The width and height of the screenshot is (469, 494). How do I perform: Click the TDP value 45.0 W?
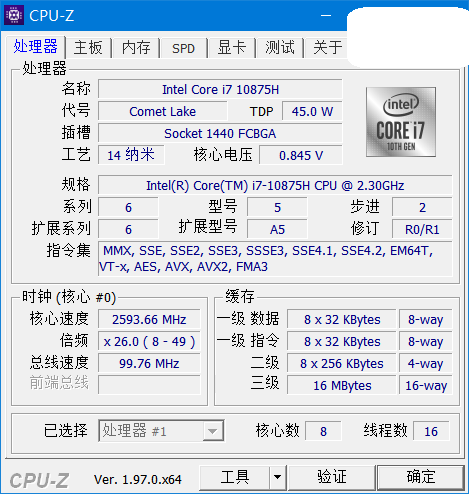click(312, 111)
